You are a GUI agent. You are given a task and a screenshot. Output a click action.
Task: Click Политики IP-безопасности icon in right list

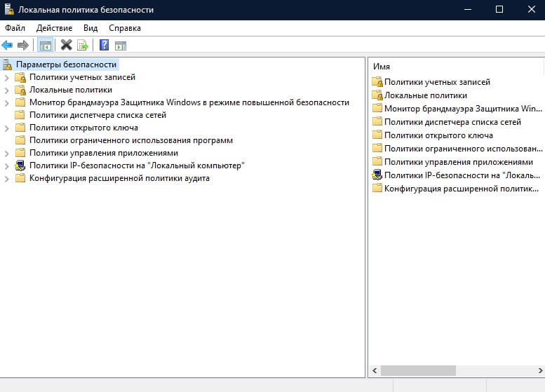[x=377, y=175]
